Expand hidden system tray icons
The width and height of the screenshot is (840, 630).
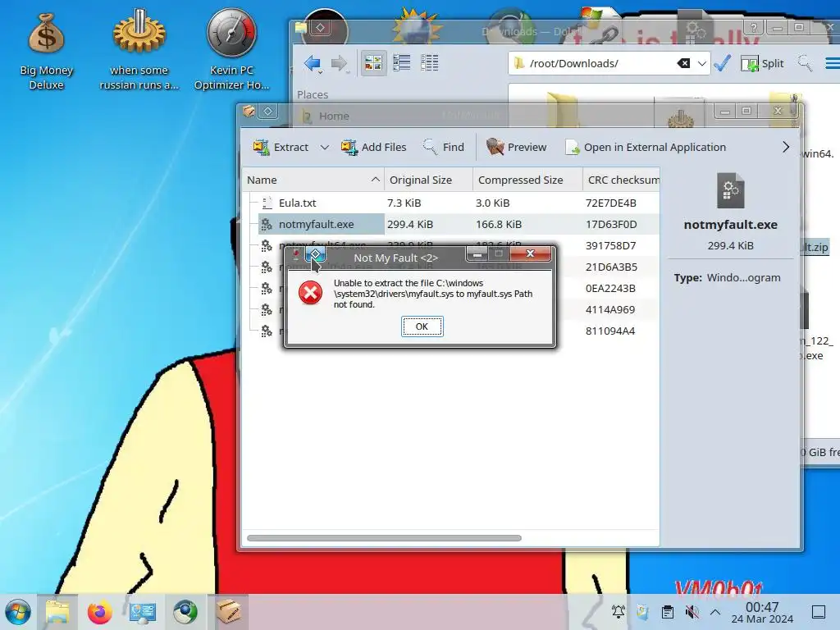pyautogui.click(x=715, y=611)
